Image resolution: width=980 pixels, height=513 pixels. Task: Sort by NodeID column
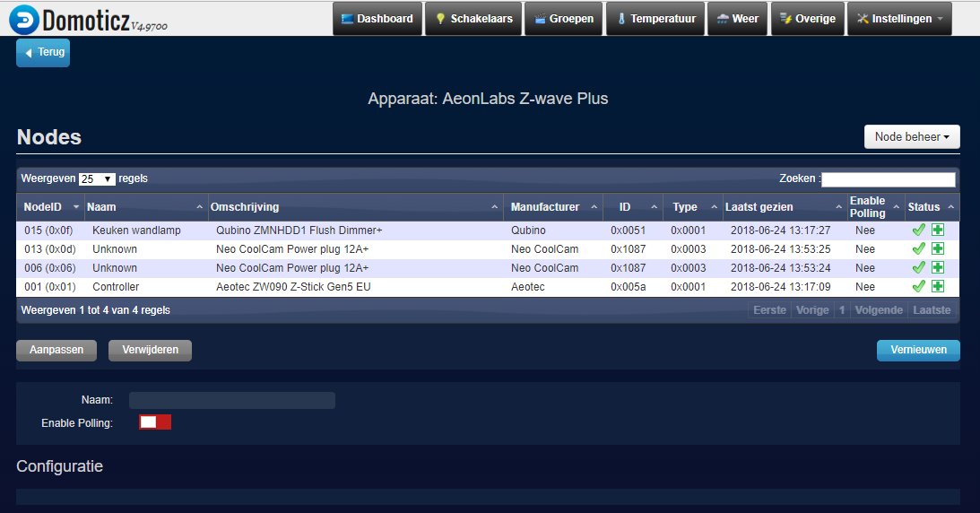click(x=50, y=207)
